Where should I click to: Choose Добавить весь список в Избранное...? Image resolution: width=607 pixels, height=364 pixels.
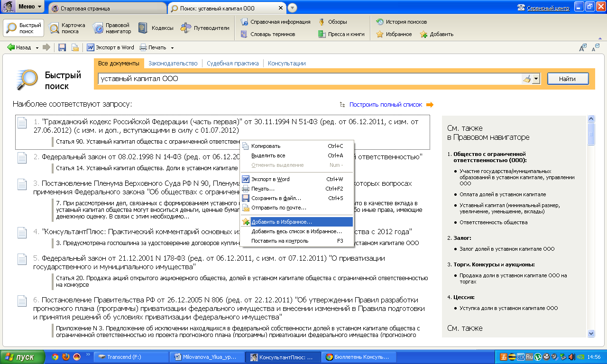pos(297,231)
